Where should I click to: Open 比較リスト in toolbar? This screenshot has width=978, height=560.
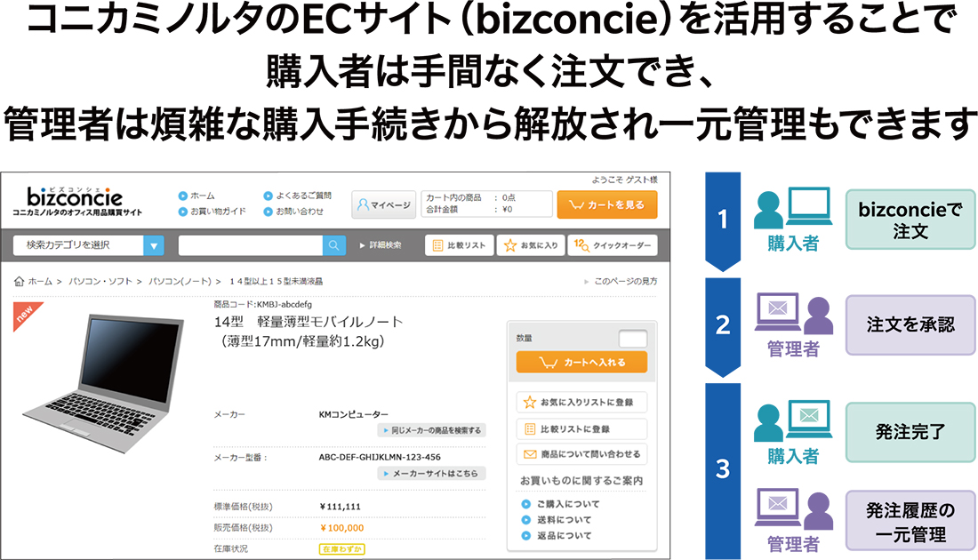click(x=458, y=245)
